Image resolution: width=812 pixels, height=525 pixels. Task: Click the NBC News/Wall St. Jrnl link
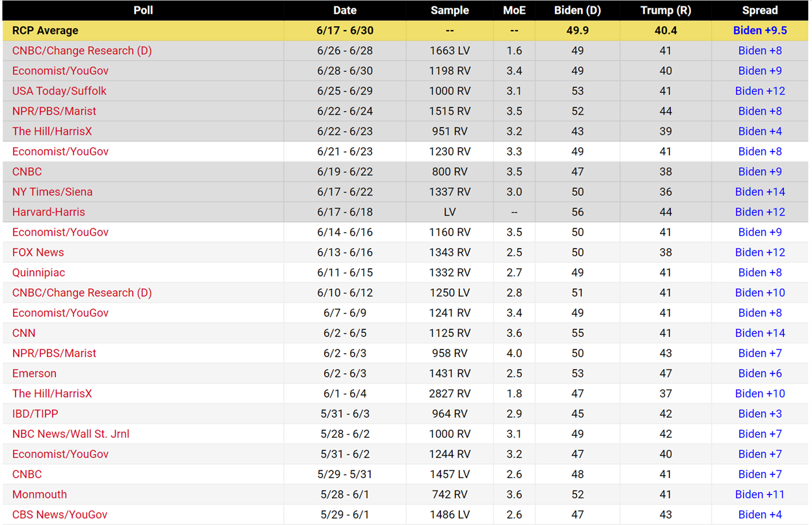tap(71, 434)
